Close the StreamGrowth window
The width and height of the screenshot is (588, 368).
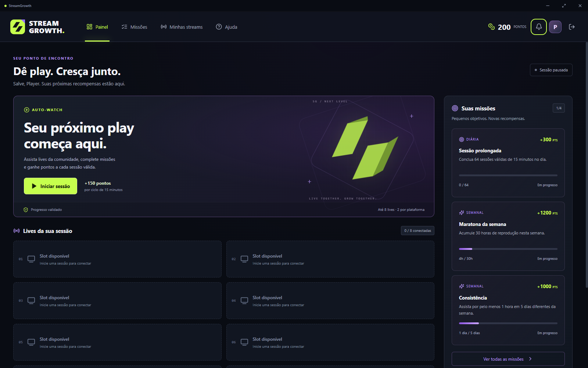[580, 6]
